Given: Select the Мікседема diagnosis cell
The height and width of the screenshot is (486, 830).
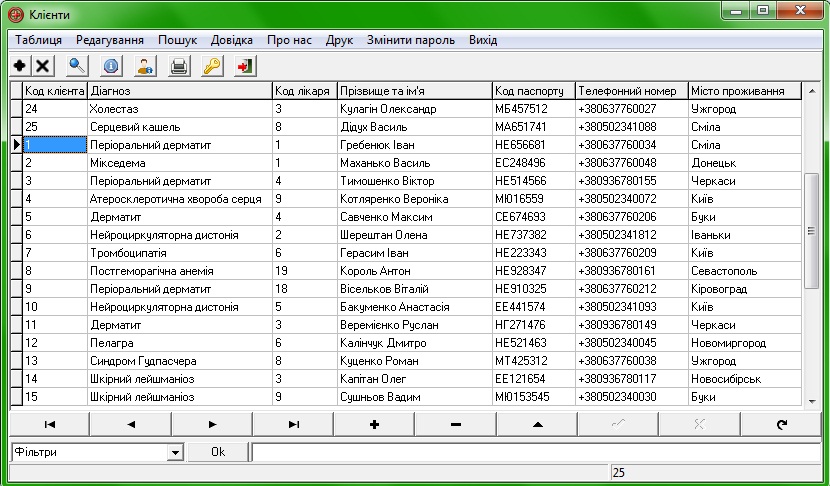Looking at the screenshot, I should click(179, 163).
